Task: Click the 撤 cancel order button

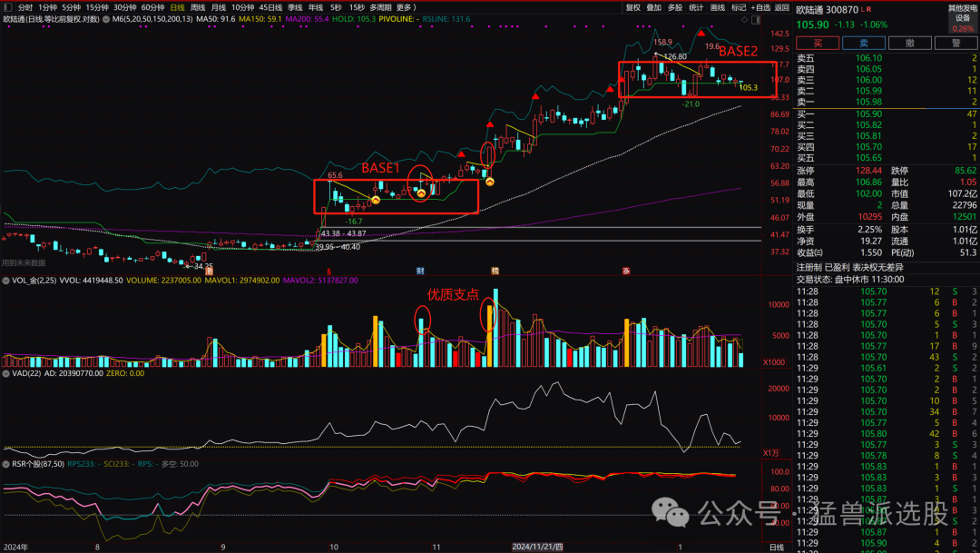Action: click(910, 44)
